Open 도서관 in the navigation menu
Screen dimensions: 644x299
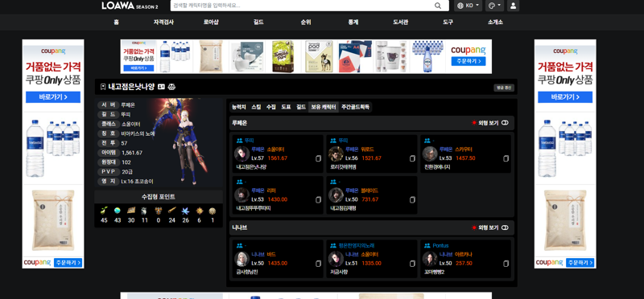point(400,23)
